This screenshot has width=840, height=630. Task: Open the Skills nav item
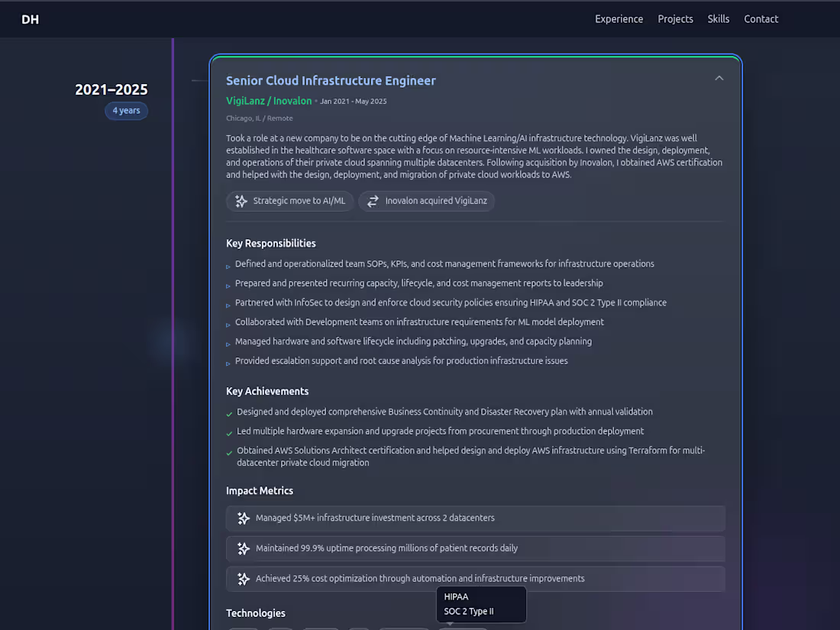(x=718, y=19)
